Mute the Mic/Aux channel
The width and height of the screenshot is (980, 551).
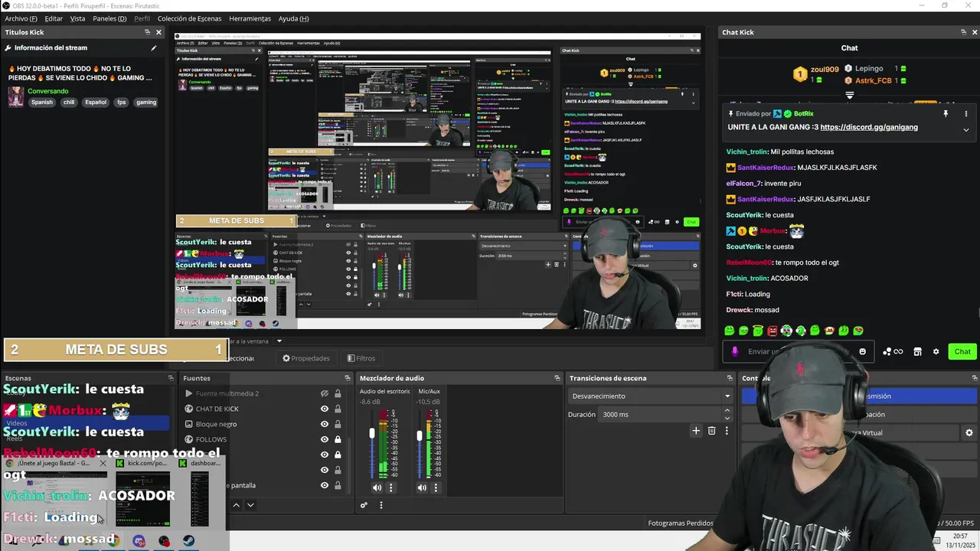coord(422,487)
